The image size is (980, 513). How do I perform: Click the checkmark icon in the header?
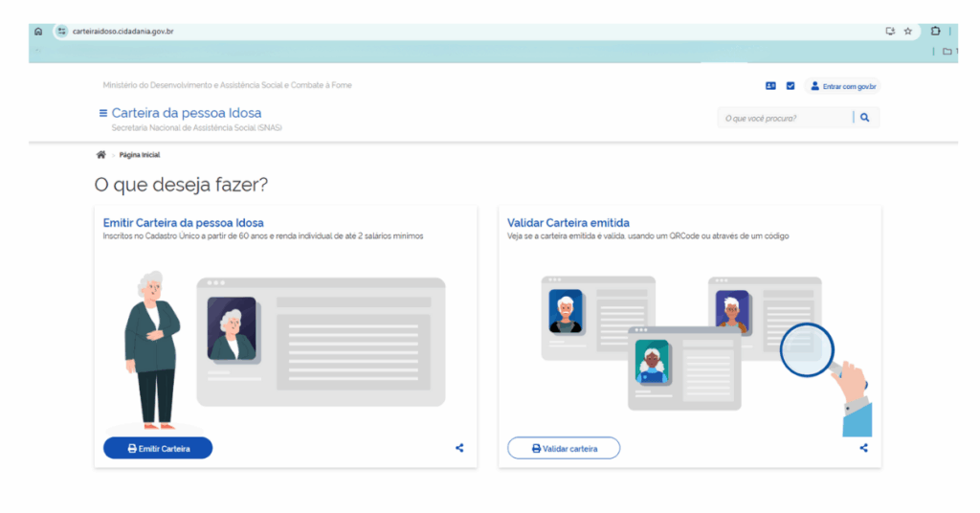(x=791, y=86)
